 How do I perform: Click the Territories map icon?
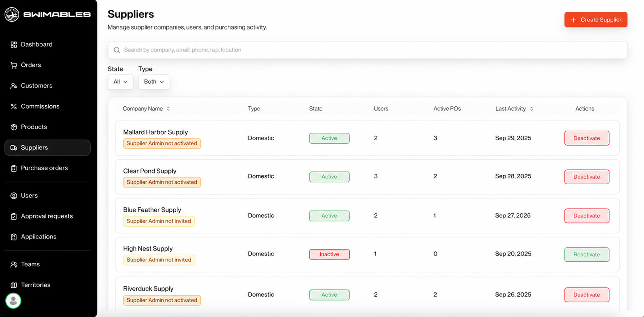click(x=14, y=285)
